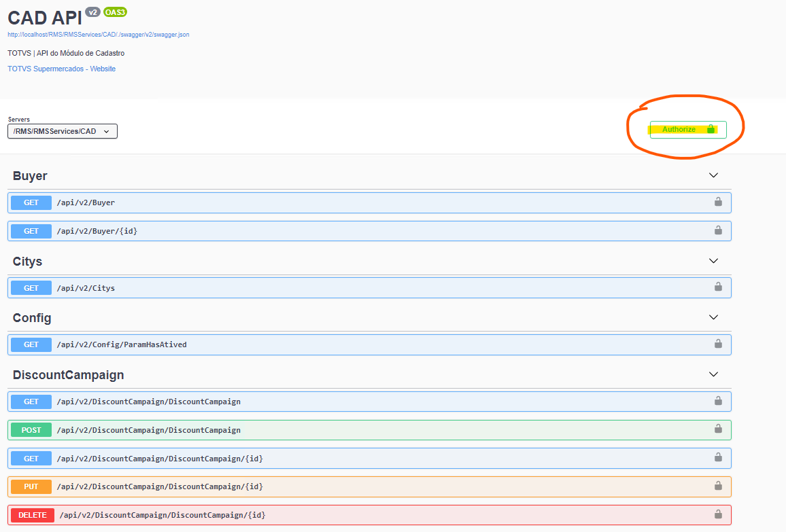
Task: Click the Authorize button
Action: (687, 130)
